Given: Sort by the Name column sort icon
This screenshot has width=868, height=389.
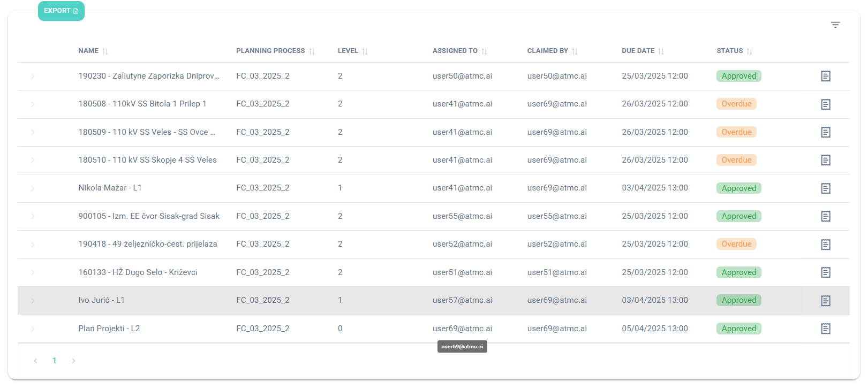Looking at the screenshot, I should point(105,51).
